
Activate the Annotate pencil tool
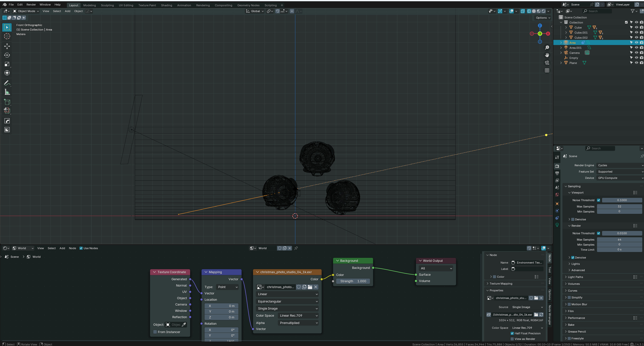7,83
